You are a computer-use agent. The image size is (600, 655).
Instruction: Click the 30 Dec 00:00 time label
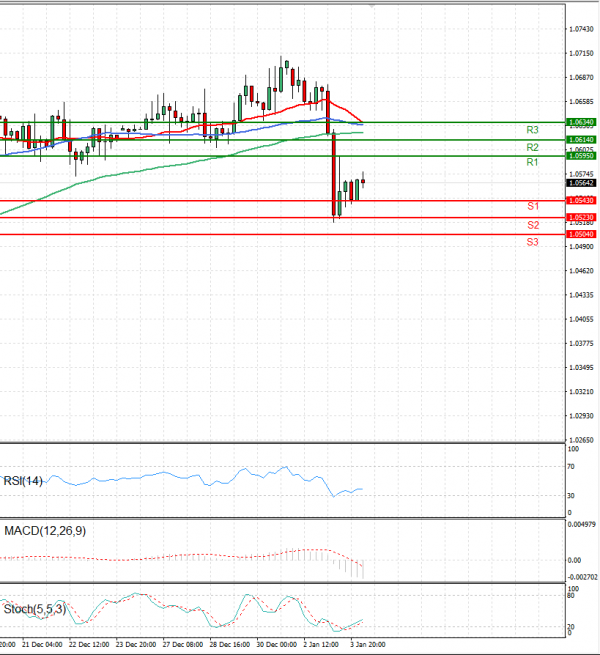pos(277,645)
